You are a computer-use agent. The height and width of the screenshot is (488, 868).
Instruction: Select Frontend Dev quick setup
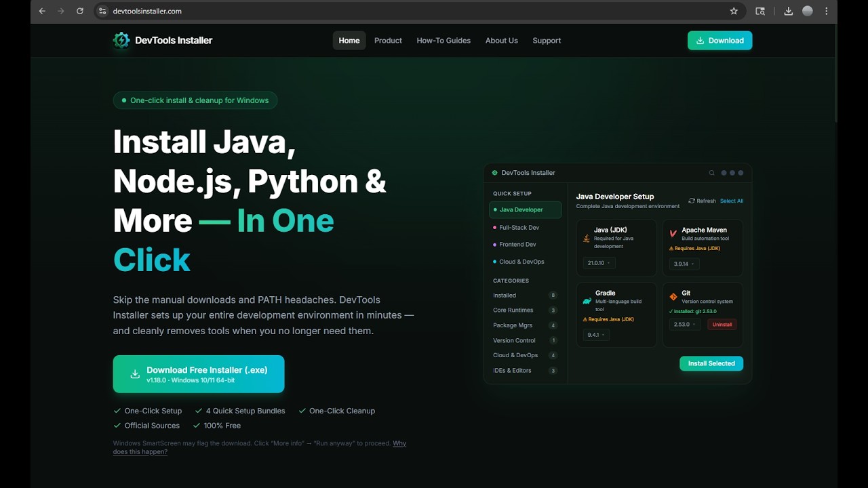(526, 245)
